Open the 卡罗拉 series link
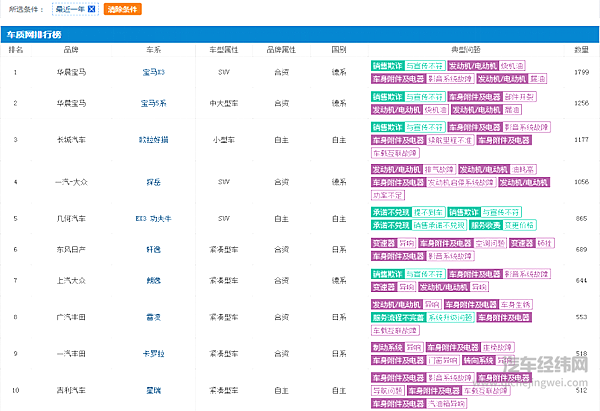This screenshot has height=411, width=600. click(x=153, y=354)
